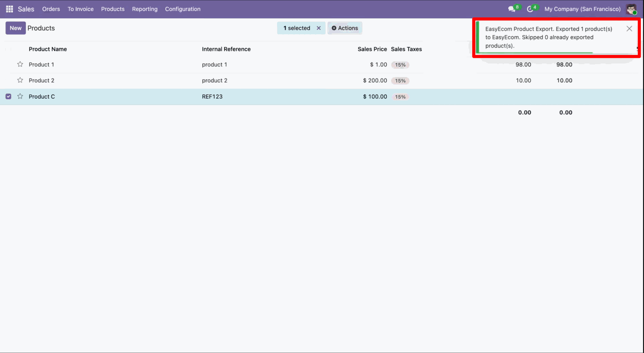Screen dimensions: 644x353
Task: Click the $ 200.00 sales price
Action: tap(375, 81)
